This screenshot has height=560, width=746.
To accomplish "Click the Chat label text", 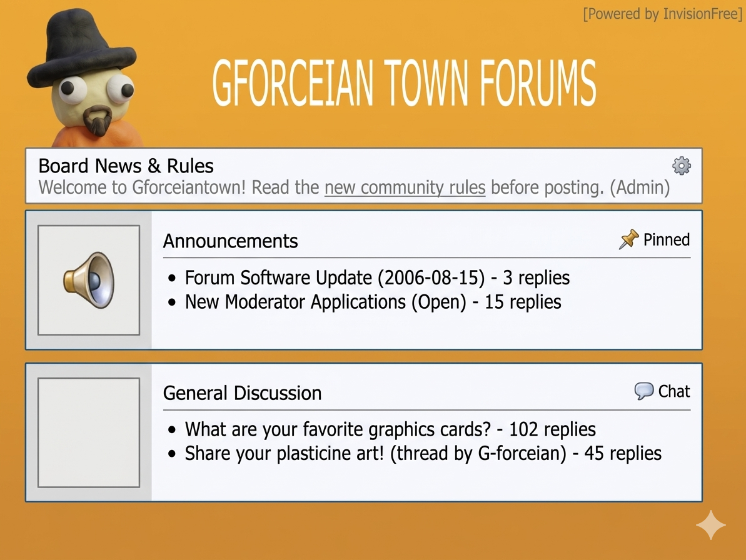I will (x=674, y=392).
